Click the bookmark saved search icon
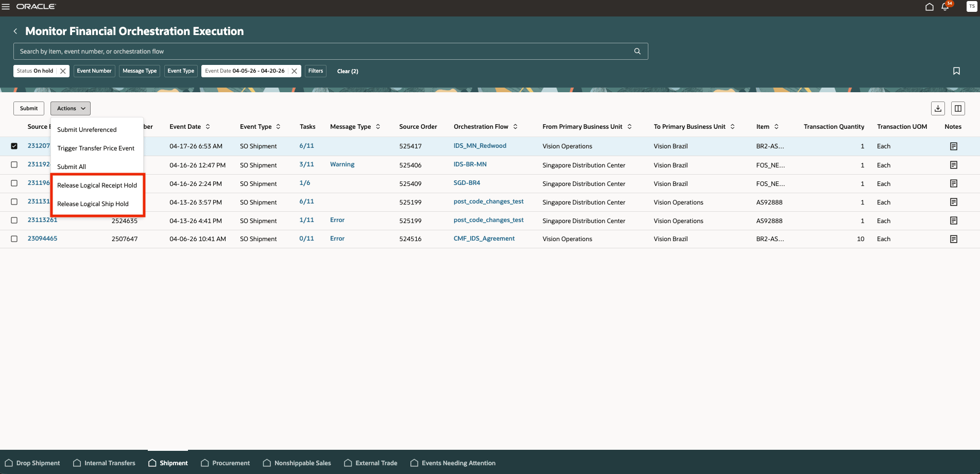This screenshot has width=980, height=474. point(956,71)
